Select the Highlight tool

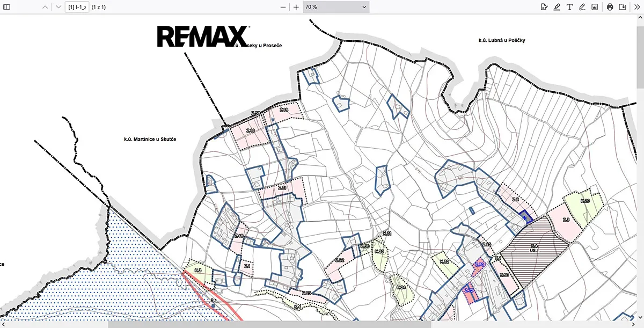(557, 7)
